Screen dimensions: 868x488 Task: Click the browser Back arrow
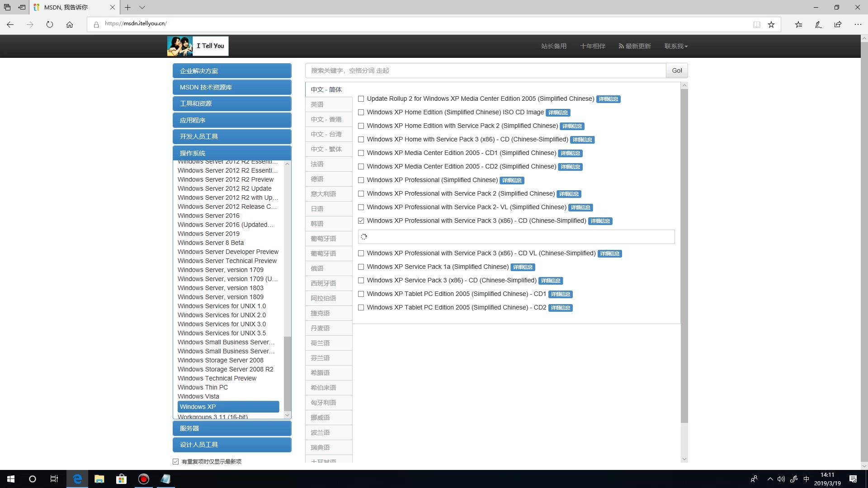coord(10,24)
